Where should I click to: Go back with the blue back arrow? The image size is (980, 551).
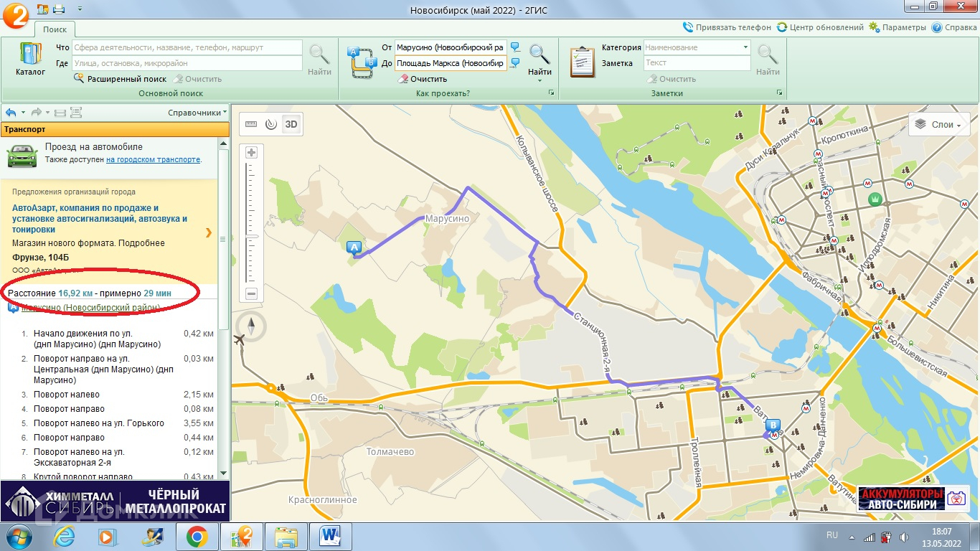[11, 113]
